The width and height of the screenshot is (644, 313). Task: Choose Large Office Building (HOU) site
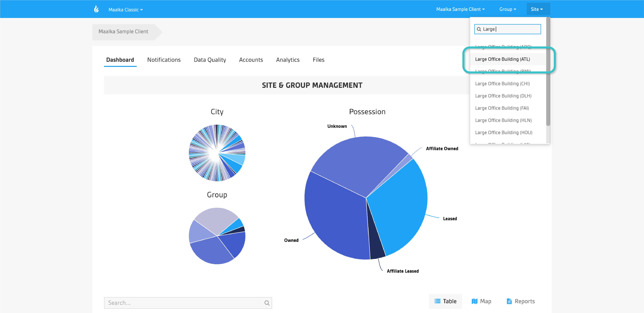click(508, 133)
